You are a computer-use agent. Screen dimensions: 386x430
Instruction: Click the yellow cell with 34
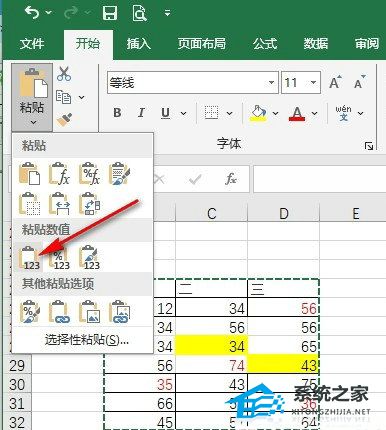pos(211,345)
